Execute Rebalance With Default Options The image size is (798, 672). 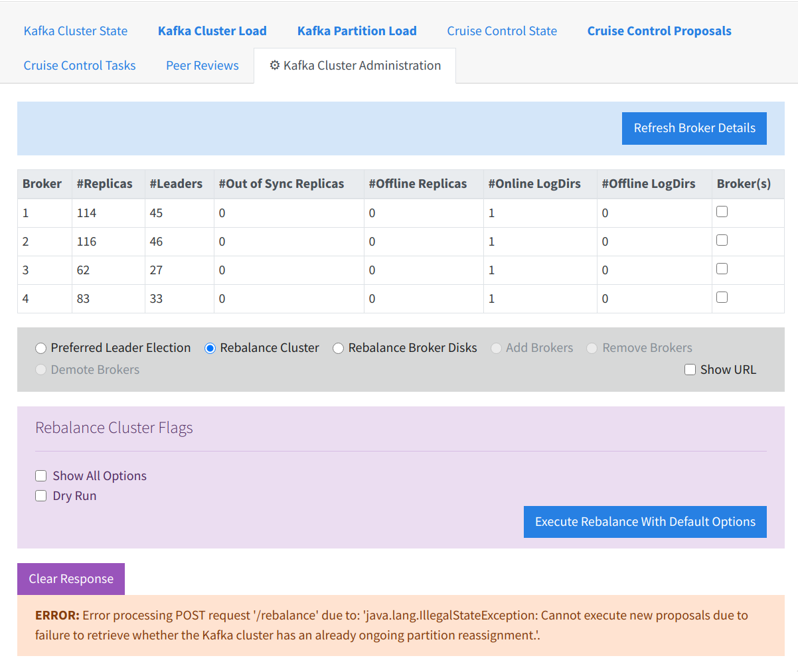click(x=645, y=522)
